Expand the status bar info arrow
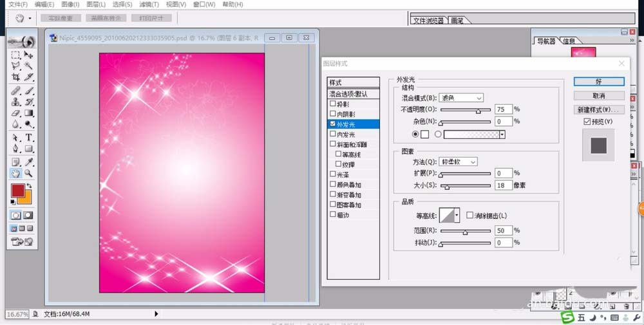 pyautogui.click(x=156, y=314)
